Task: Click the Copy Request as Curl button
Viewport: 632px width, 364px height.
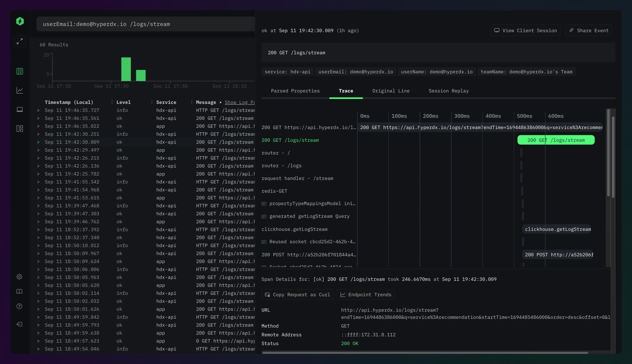Action: click(298, 294)
